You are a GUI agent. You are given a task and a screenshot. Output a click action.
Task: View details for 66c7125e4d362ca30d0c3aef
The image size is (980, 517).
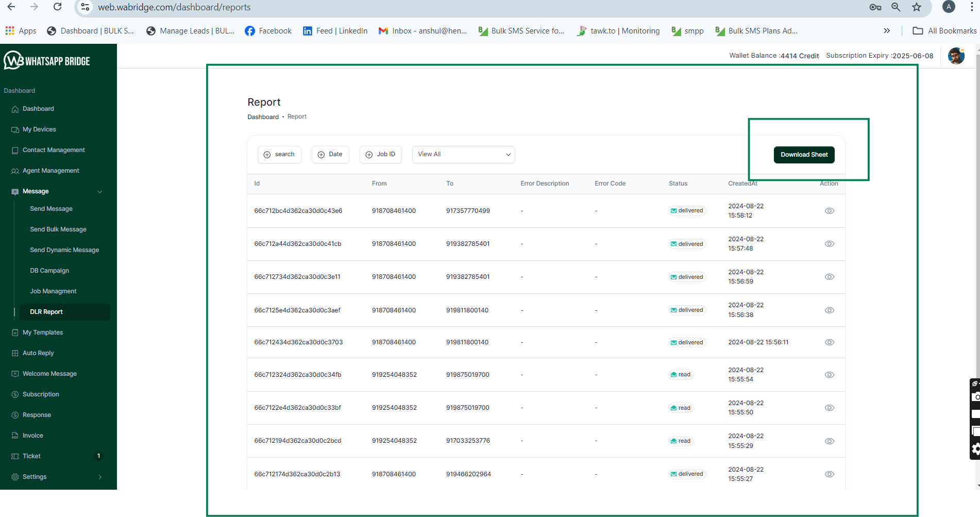point(829,310)
